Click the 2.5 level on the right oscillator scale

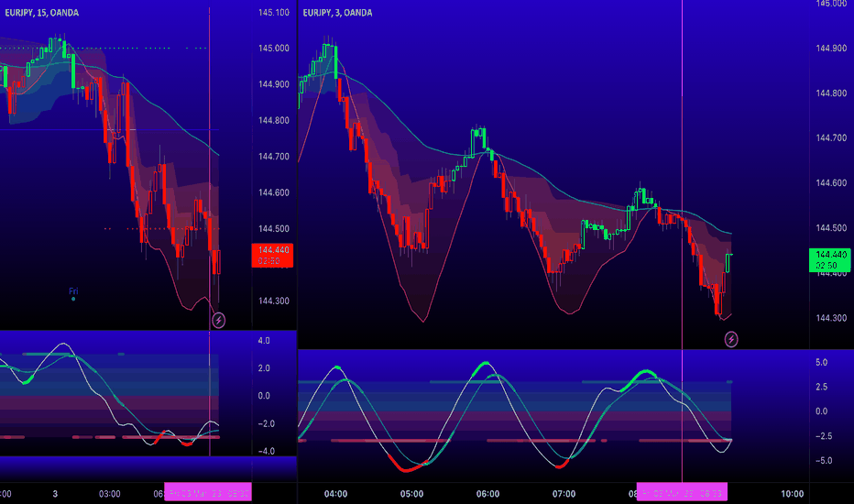click(x=821, y=387)
